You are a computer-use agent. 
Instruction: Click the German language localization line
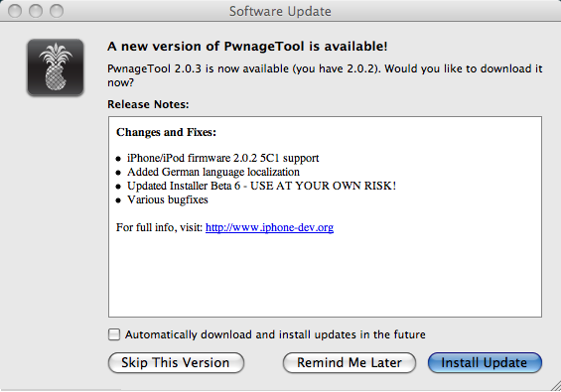coord(213,172)
